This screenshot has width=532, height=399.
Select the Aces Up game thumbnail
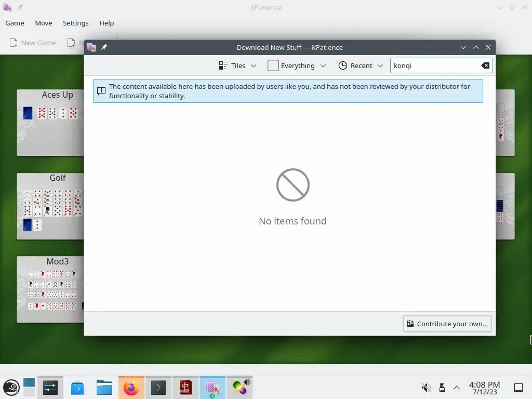click(50, 123)
